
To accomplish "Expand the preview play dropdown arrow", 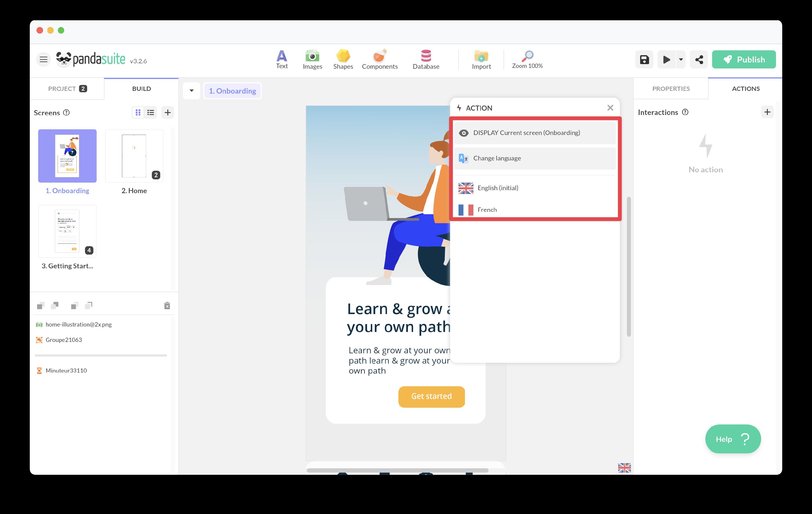I will click(681, 60).
